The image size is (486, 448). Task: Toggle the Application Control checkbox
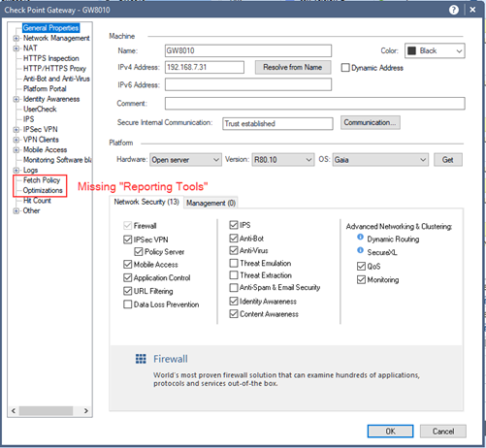128,277
